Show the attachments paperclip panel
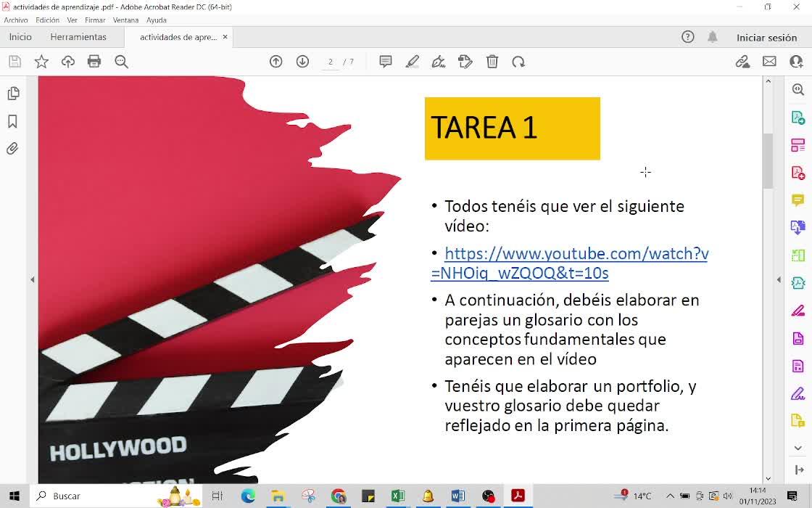812x508 pixels. click(13, 149)
